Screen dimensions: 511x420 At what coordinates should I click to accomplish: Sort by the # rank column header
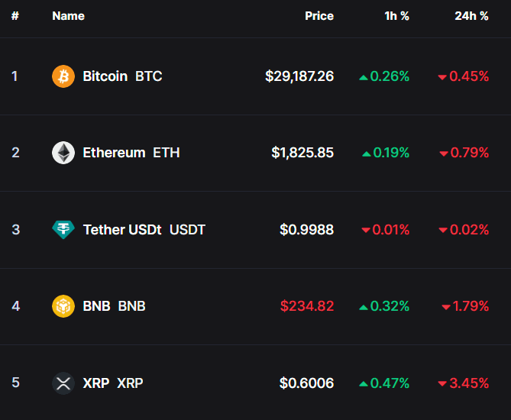point(15,15)
